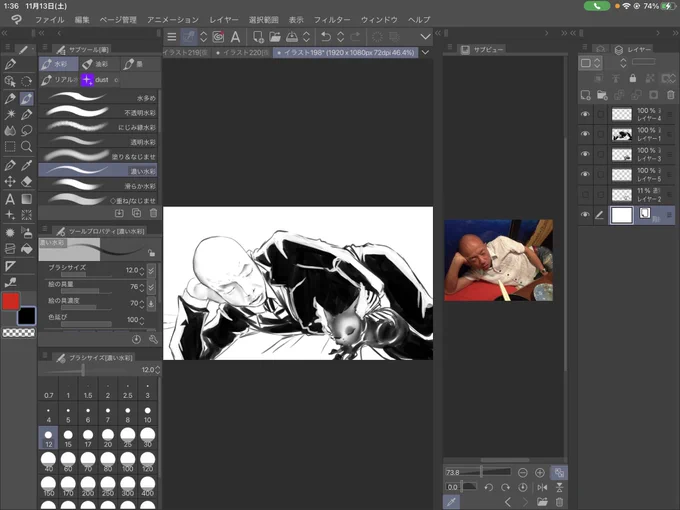Screen dimensions: 680x510
Task: Open sub tool detail wrench icon
Action: coord(153,339)
